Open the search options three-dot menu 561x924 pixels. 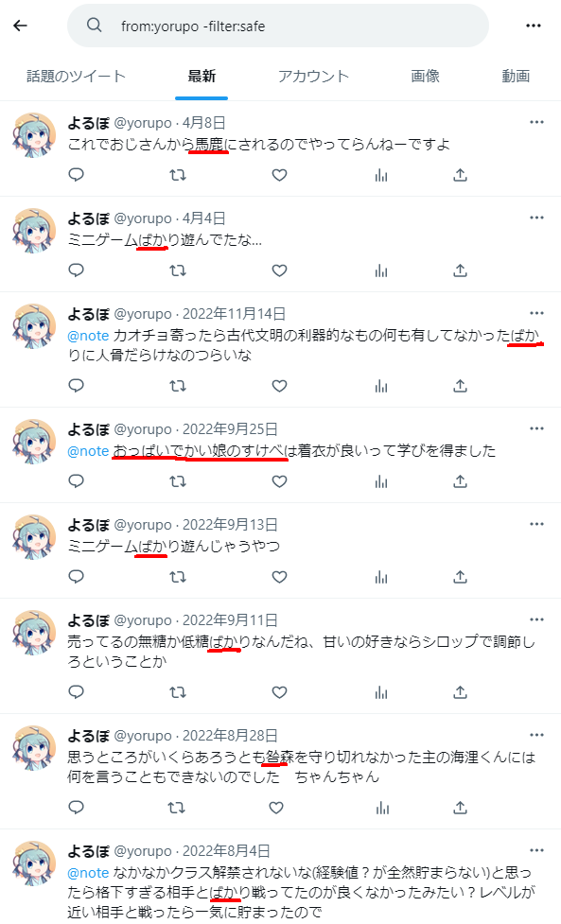pyautogui.click(x=534, y=26)
